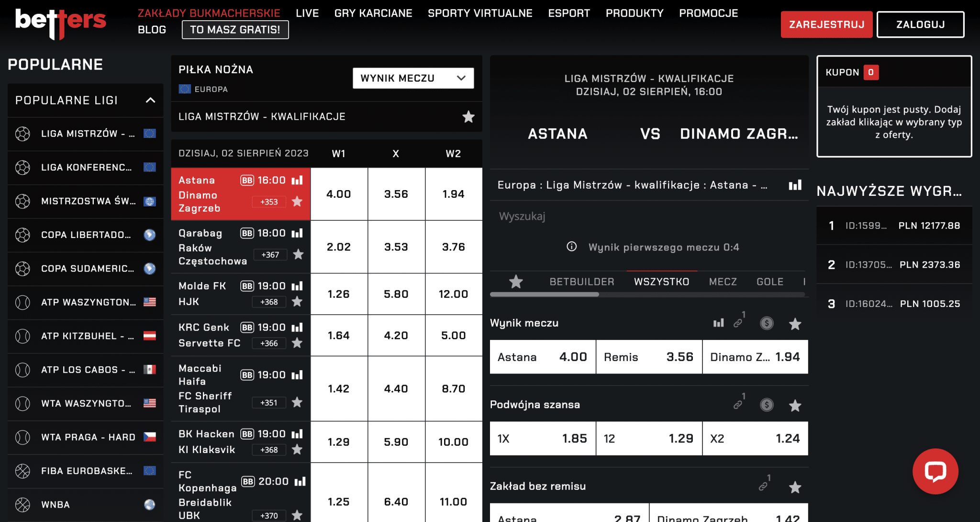Toggle favorite star for Zakład bez remisu market

coord(795,487)
